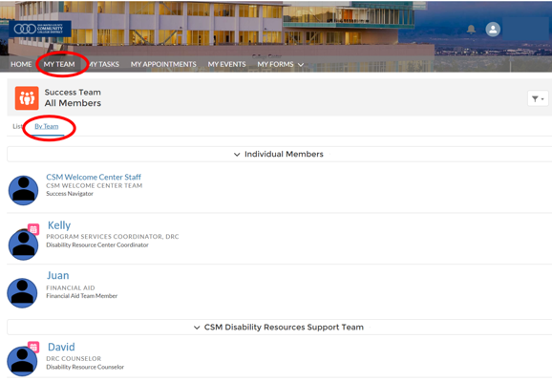Viewport: 552px width, 382px height.
Task: Go to the My Team menu
Action: coord(59,64)
